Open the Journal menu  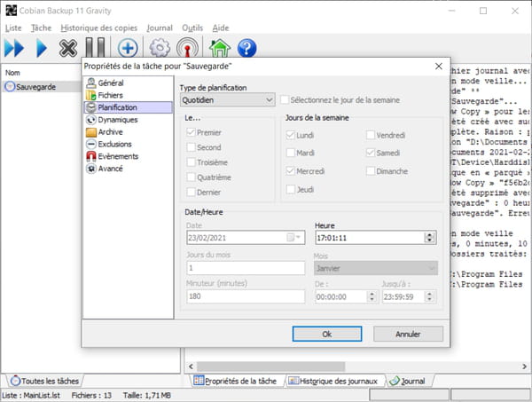coord(160,28)
